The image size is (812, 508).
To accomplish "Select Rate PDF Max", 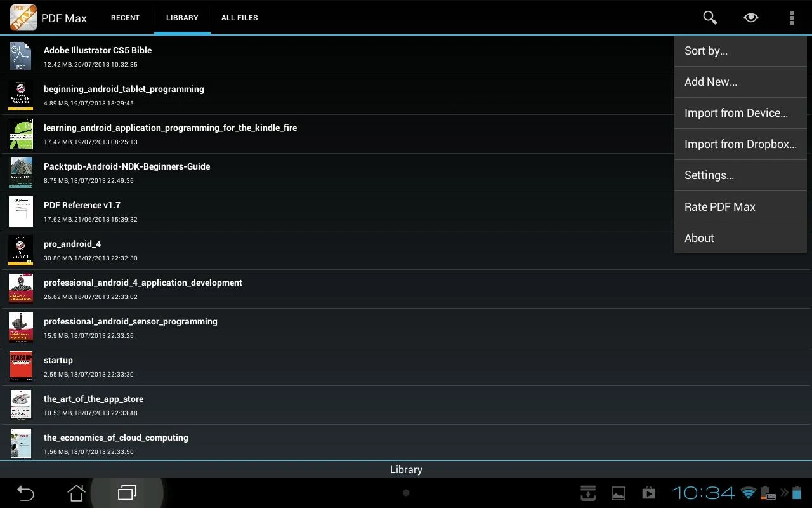I will (x=720, y=206).
